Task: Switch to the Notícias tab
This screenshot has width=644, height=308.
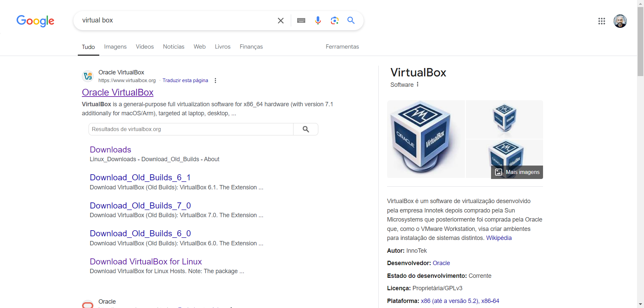Action: 174,47
